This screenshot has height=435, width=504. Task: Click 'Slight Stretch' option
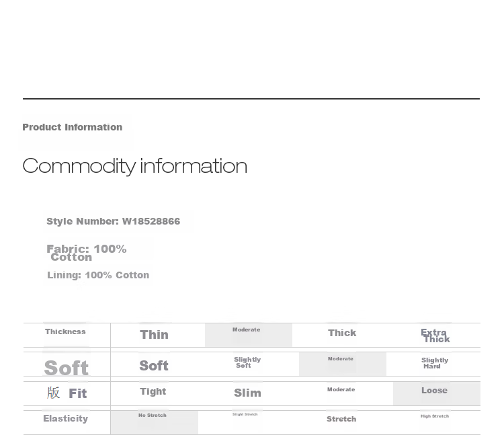(x=245, y=414)
